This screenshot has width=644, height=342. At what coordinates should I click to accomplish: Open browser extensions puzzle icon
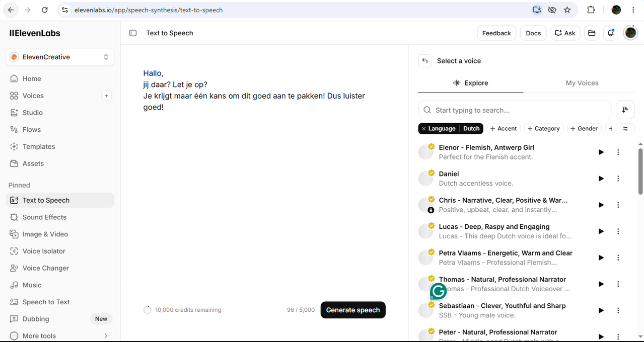point(591,10)
